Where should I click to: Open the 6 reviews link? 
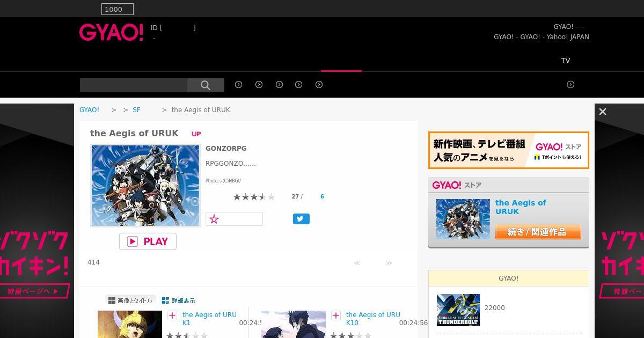322,197
